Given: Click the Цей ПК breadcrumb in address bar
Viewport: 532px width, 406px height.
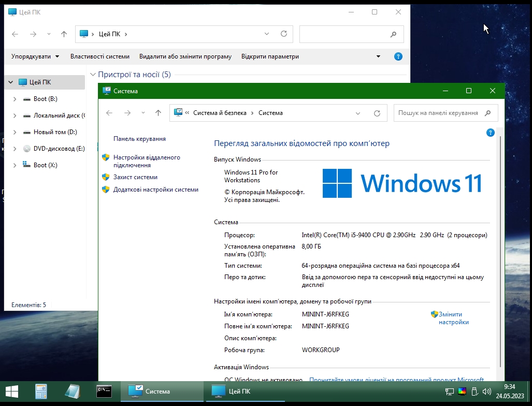Looking at the screenshot, I should [110, 34].
